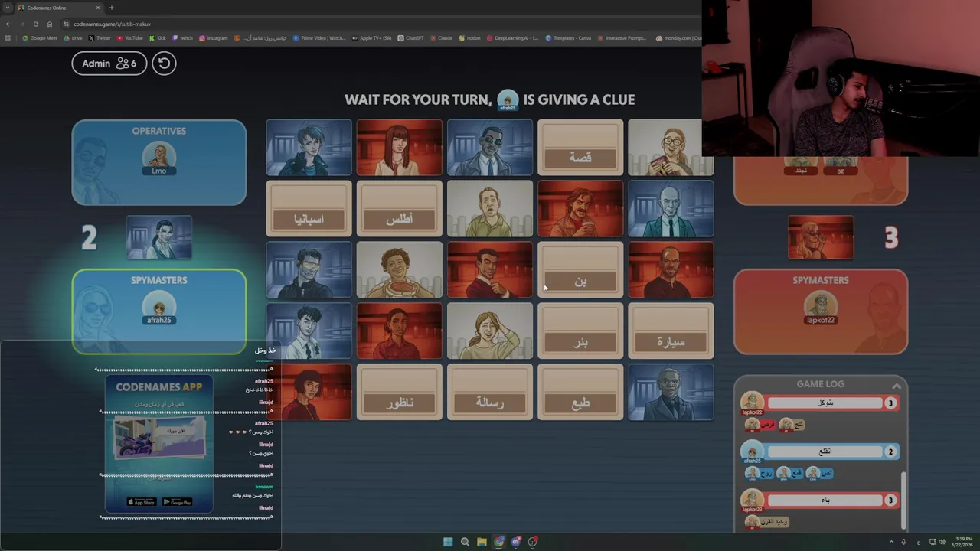Click afrah25 avatar in blue Spymasters panel
Screen dimensions: 980x551
click(159, 306)
